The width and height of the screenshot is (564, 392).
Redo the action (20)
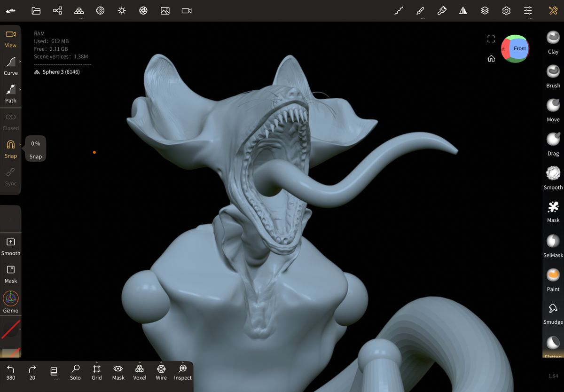32,372
